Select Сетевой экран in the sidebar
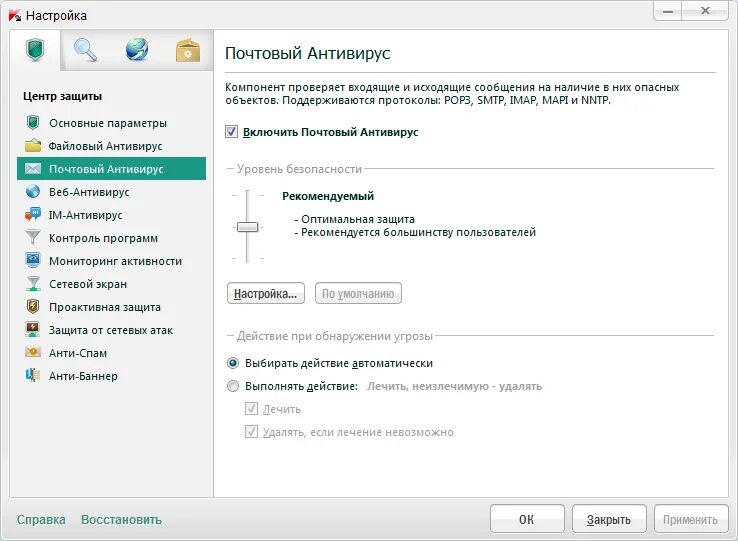 pyautogui.click(x=111, y=284)
